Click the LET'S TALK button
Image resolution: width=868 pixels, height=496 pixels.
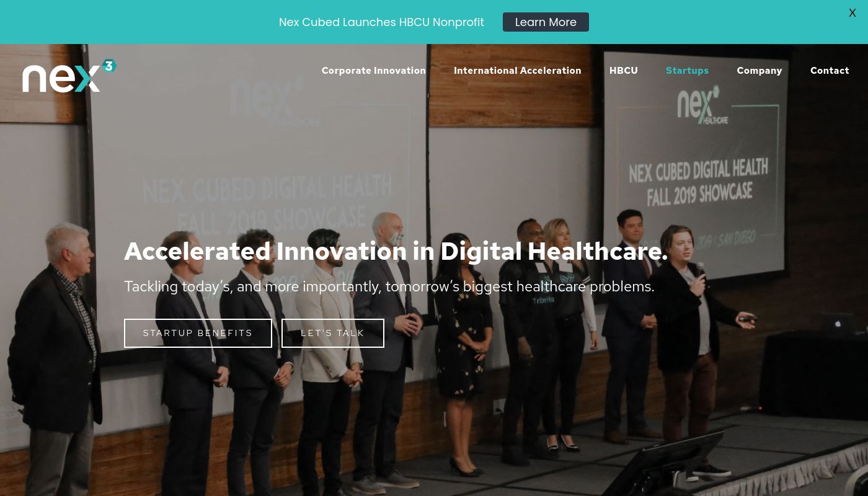pyautogui.click(x=333, y=333)
